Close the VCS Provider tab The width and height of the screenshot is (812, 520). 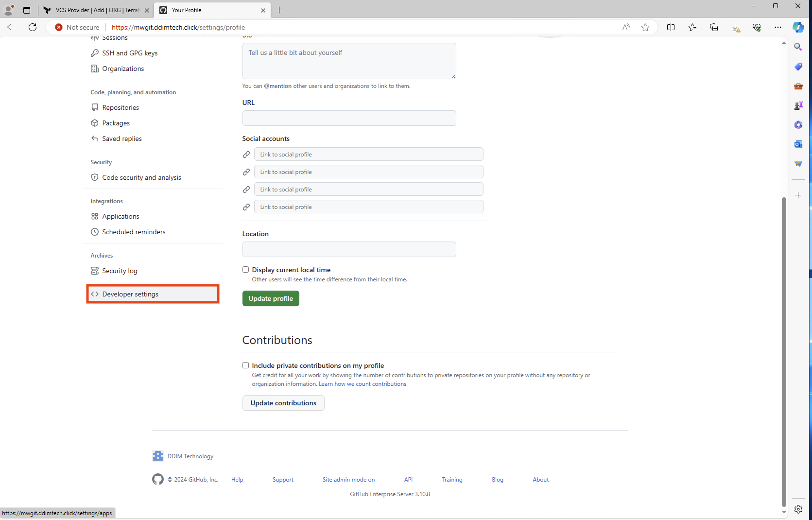[147, 10]
